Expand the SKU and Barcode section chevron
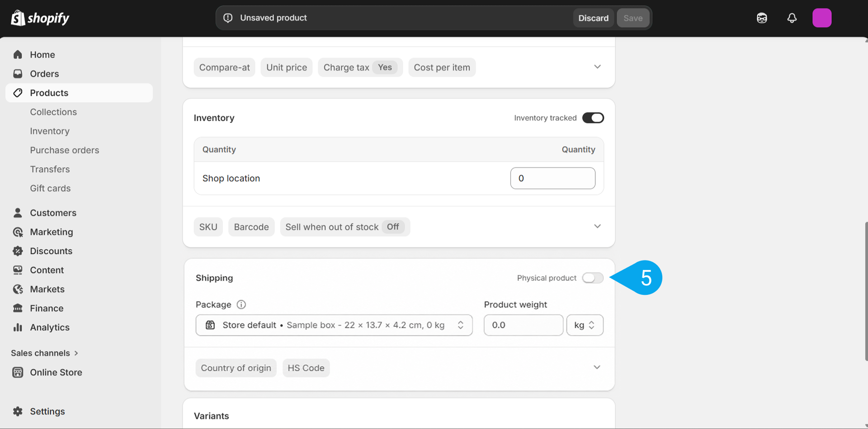This screenshot has width=868, height=429. pyautogui.click(x=597, y=226)
